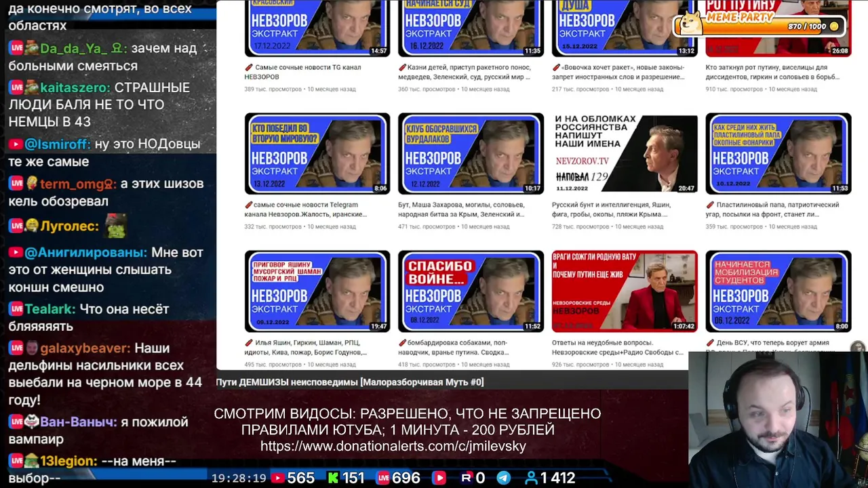Click rocket emoji before 'День ВСУ' title

(x=710, y=343)
